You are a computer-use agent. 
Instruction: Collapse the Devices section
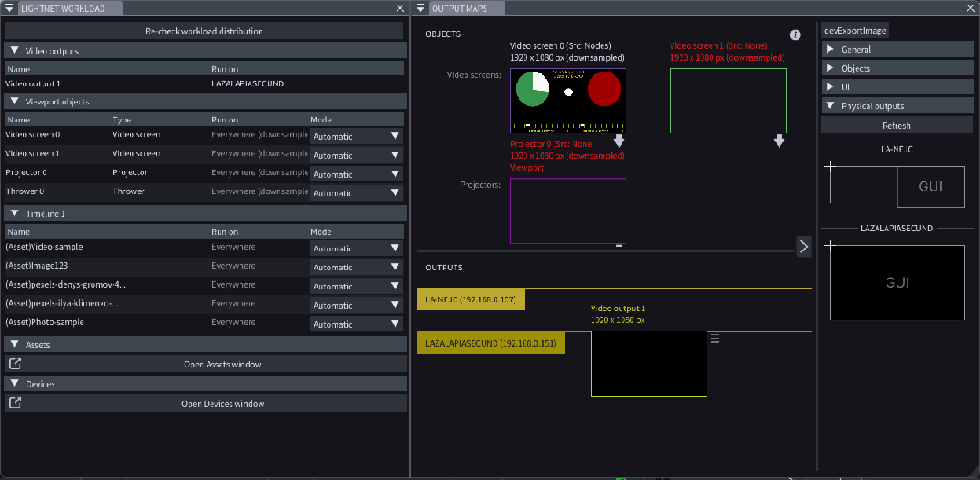click(15, 383)
